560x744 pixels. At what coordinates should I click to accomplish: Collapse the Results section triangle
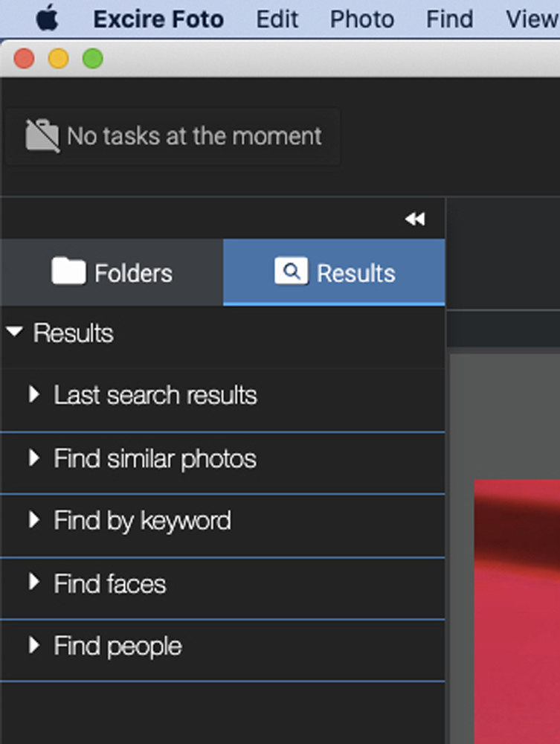15,333
